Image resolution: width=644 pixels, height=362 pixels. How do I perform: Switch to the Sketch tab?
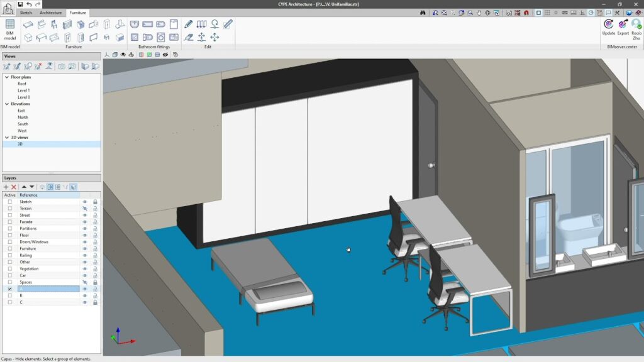tap(26, 13)
